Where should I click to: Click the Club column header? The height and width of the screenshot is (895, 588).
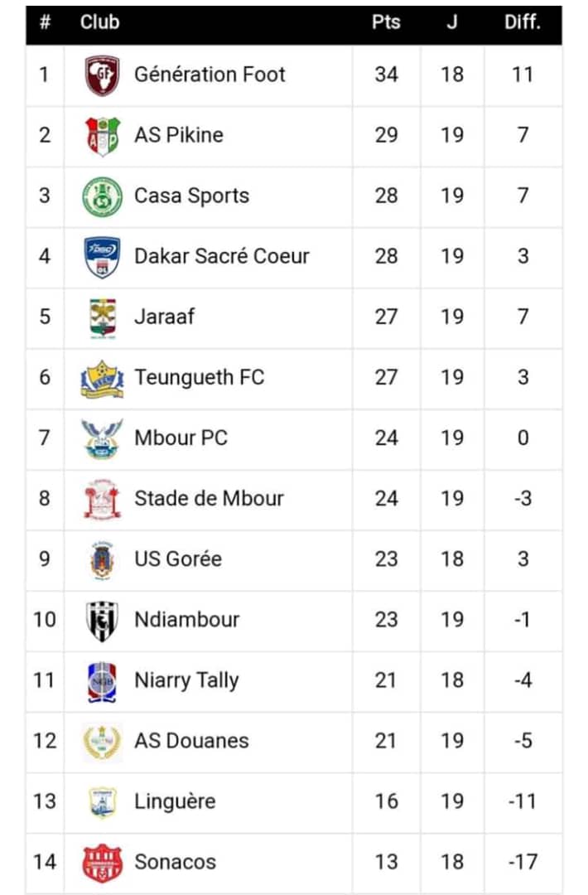99,22
